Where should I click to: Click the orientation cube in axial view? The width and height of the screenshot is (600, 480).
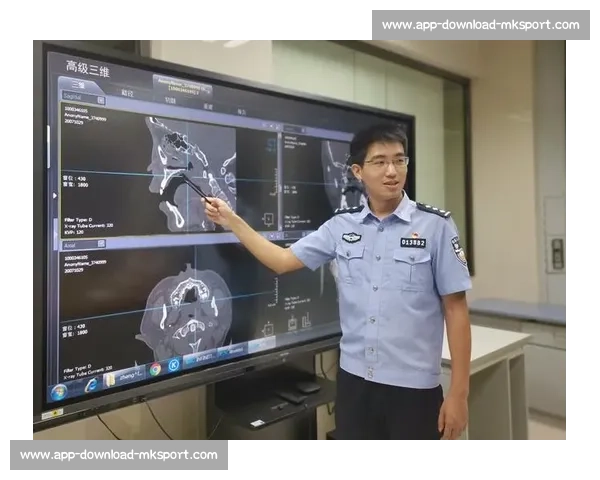(x=268, y=329)
